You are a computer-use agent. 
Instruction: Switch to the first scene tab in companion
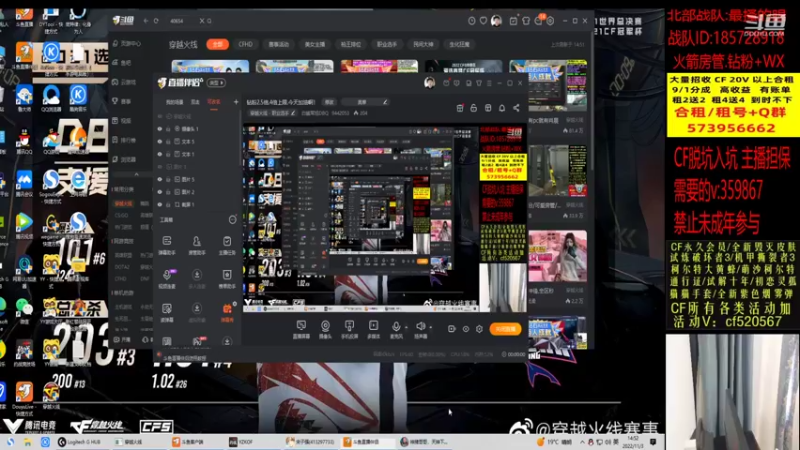(174, 102)
